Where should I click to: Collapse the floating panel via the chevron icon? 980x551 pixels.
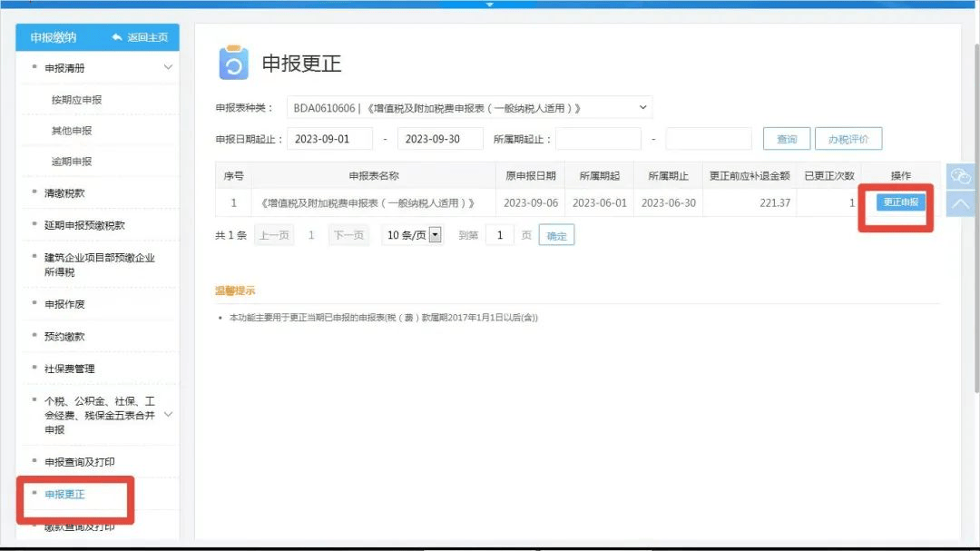[961, 202]
